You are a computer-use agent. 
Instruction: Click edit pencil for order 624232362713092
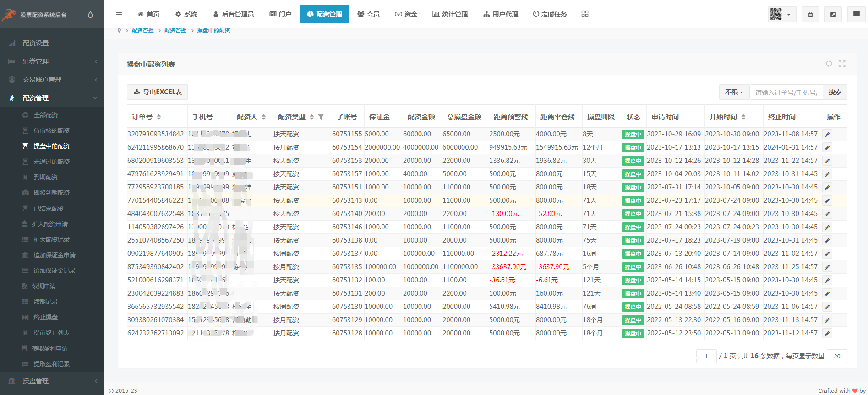click(827, 334)
